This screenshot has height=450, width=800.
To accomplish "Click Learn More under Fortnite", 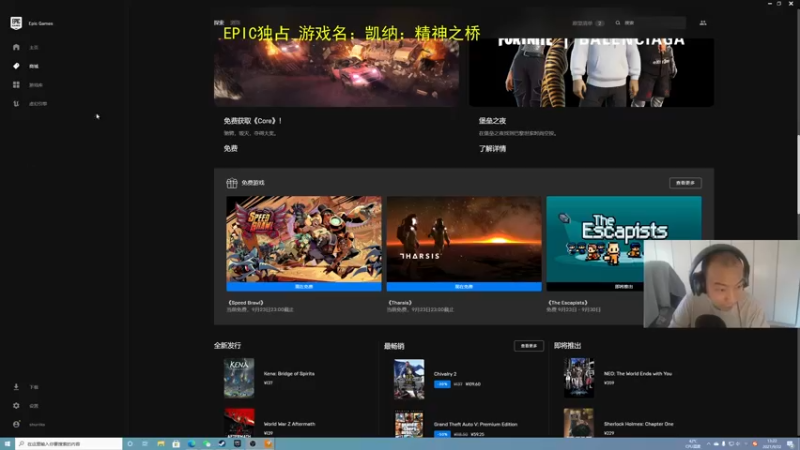I will 492,149.
